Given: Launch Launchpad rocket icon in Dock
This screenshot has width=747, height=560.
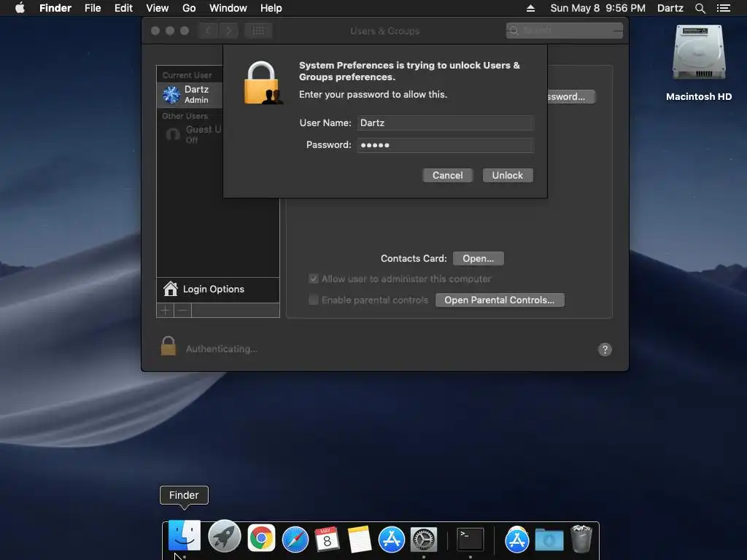Looking at the screenshot, I should [x=224, y=536].
